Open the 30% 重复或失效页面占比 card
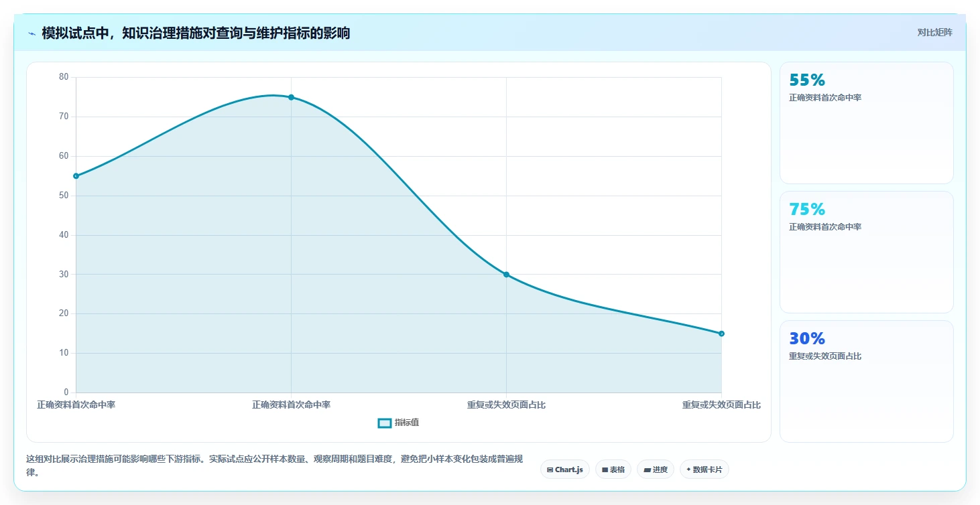Viewport: 980px width, 505px height. click(x=866, y=381)
